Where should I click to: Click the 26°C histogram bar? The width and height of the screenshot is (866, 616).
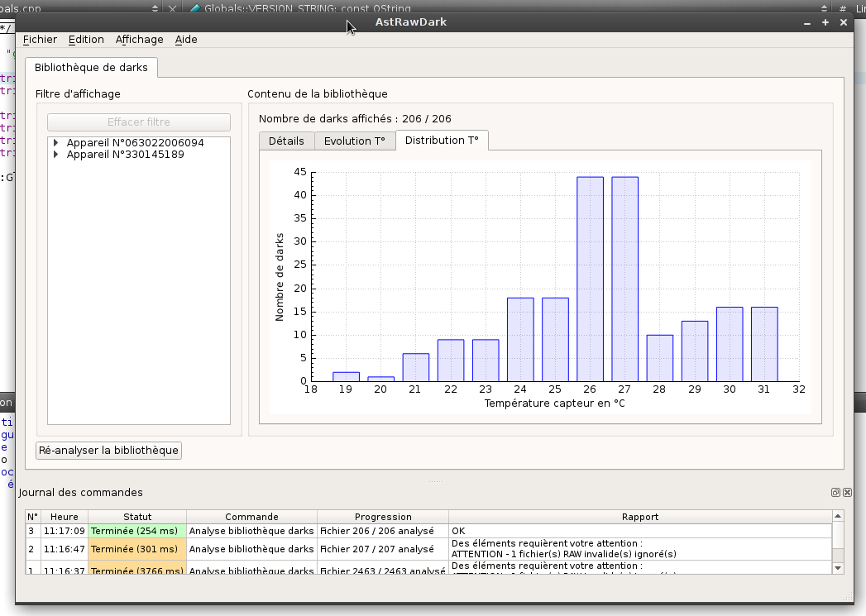click(590, 279)
